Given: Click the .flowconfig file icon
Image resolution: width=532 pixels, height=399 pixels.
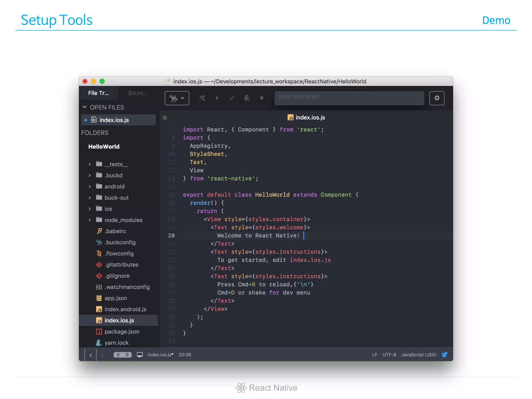Looking at the screenshot, I should tap(99, 253).
